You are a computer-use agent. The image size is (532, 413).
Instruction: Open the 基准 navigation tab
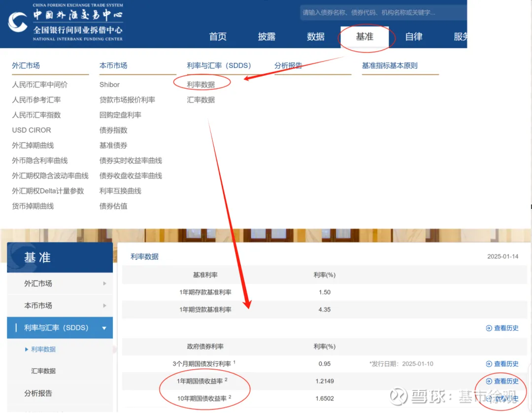[365, 36]
